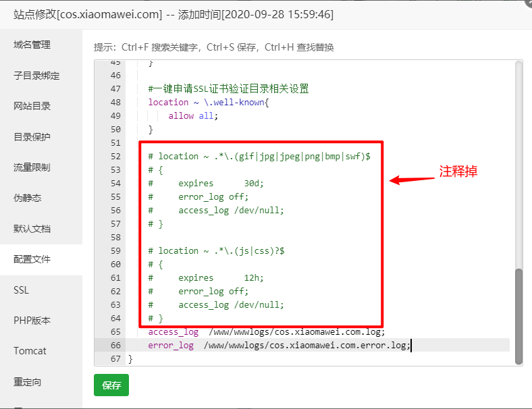Click the '# expires 12h;' line
This screenshot has height=409, width=532.
point(206,278)
